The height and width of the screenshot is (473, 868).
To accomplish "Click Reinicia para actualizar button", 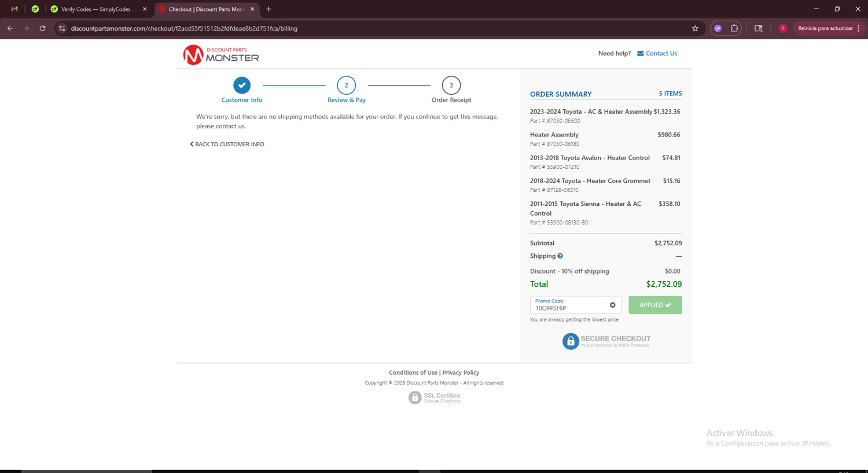I will pos(825,28).
